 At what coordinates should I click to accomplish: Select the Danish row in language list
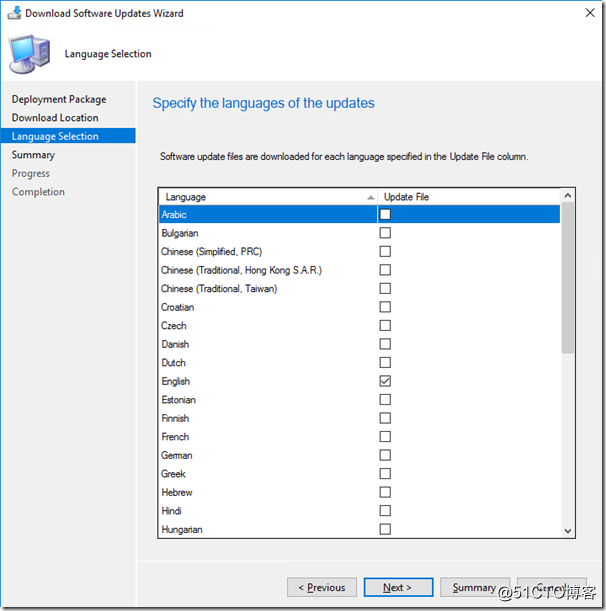pyautogui.click(x=359, y=344)
